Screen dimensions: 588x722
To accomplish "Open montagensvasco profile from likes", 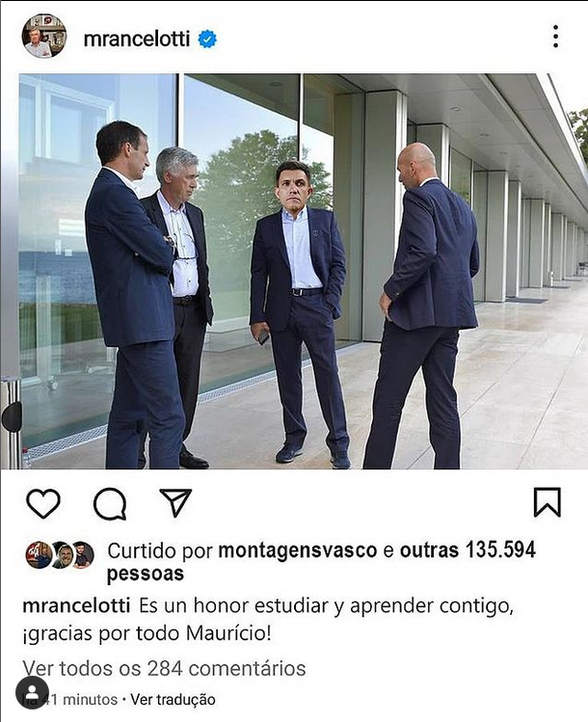I will pyautogui.click(x=298, y=550).
